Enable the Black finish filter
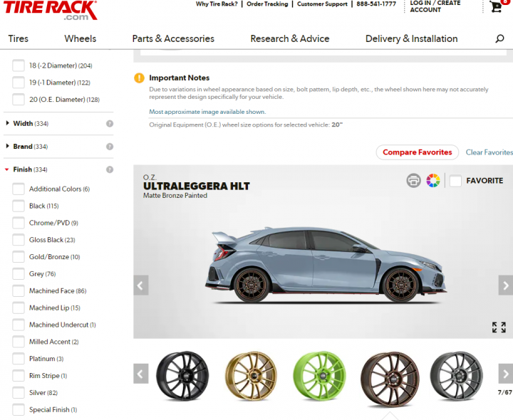The width and height of the screenshot is (513, 420). [19, 206]
